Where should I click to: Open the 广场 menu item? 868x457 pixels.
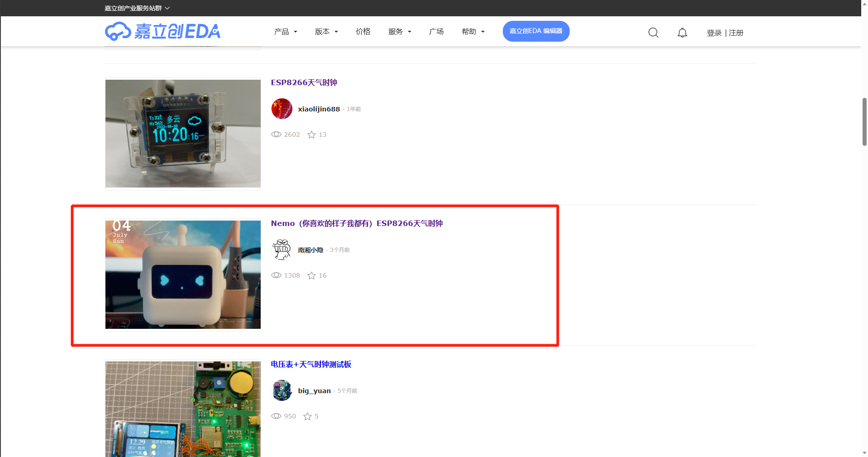pos(436,32)
